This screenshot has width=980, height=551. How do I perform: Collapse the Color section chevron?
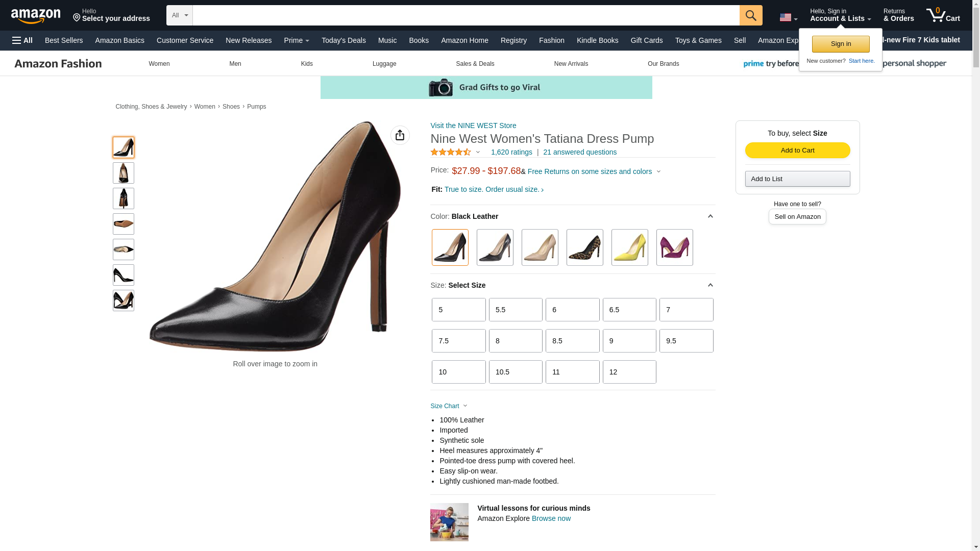[710, 216]
